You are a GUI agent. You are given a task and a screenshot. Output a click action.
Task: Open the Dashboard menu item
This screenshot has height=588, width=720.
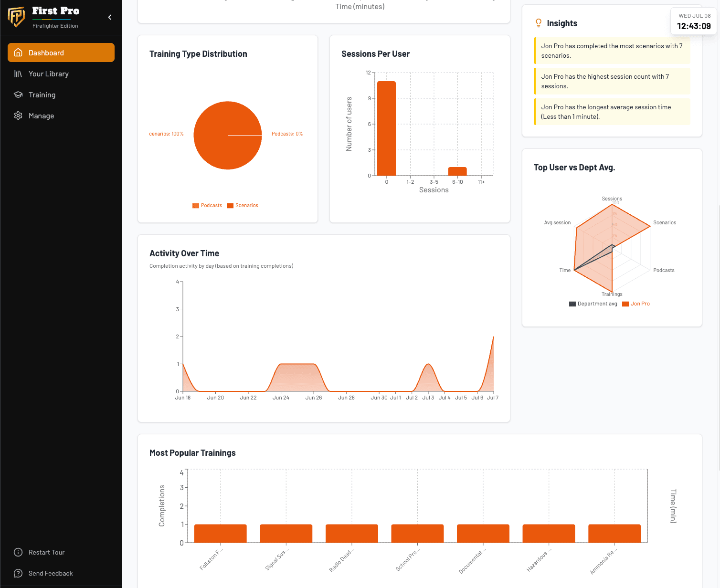click(61, 52)
